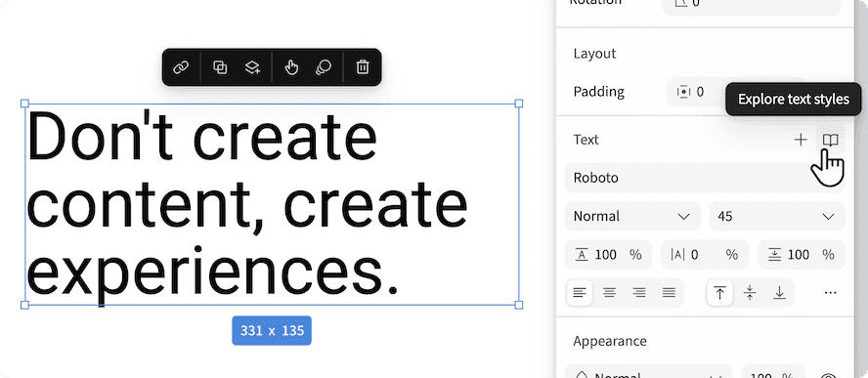The width and height of the screenshot is (868, 378).
Task: Click the 331 x 135 size badge
Action: 272,331
